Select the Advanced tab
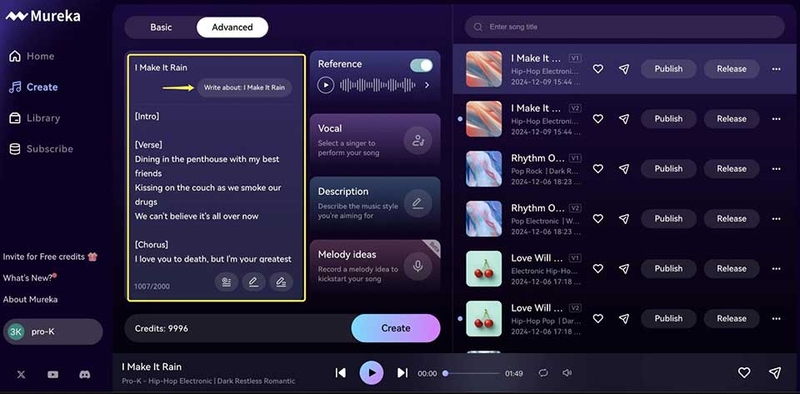 pos(232,28)
